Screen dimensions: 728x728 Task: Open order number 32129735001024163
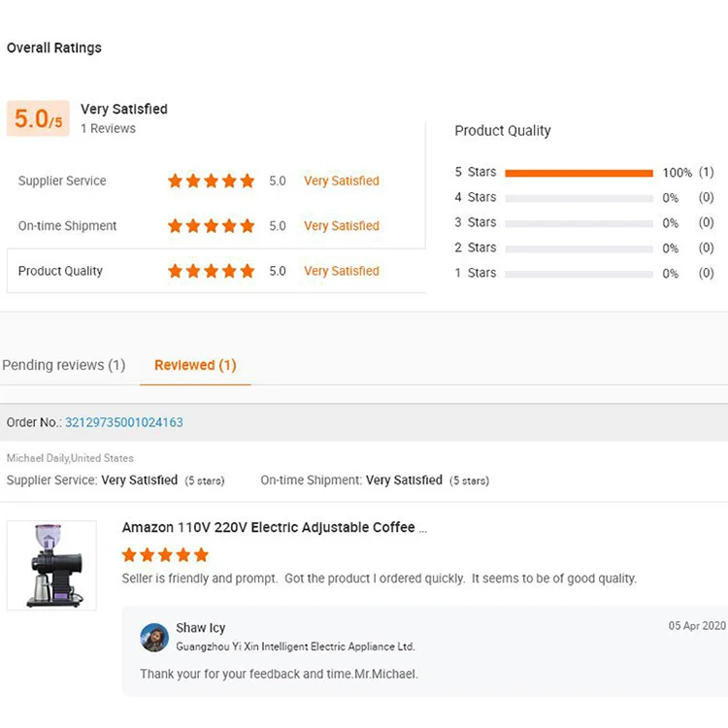click(x=123, y=422)
